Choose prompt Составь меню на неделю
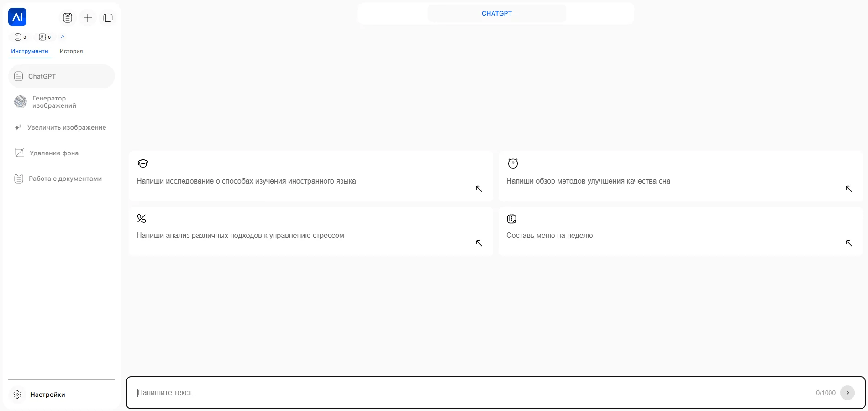Screen dimensions: 868x411 pyautogui.click(x=681, y=231)
